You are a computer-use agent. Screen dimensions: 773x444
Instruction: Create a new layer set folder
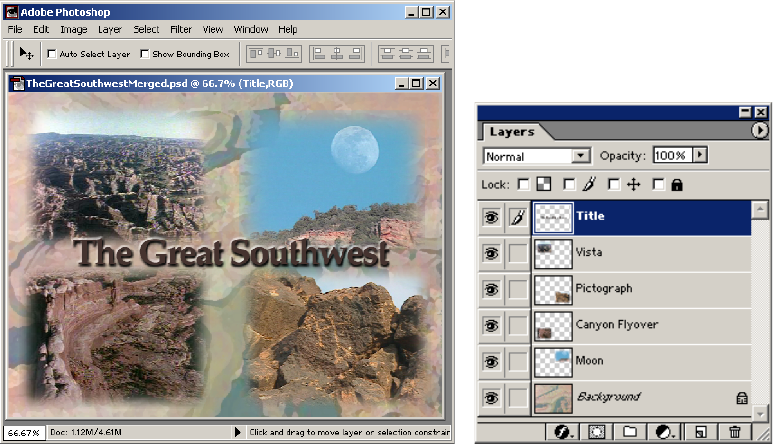[x=630, y=432]
